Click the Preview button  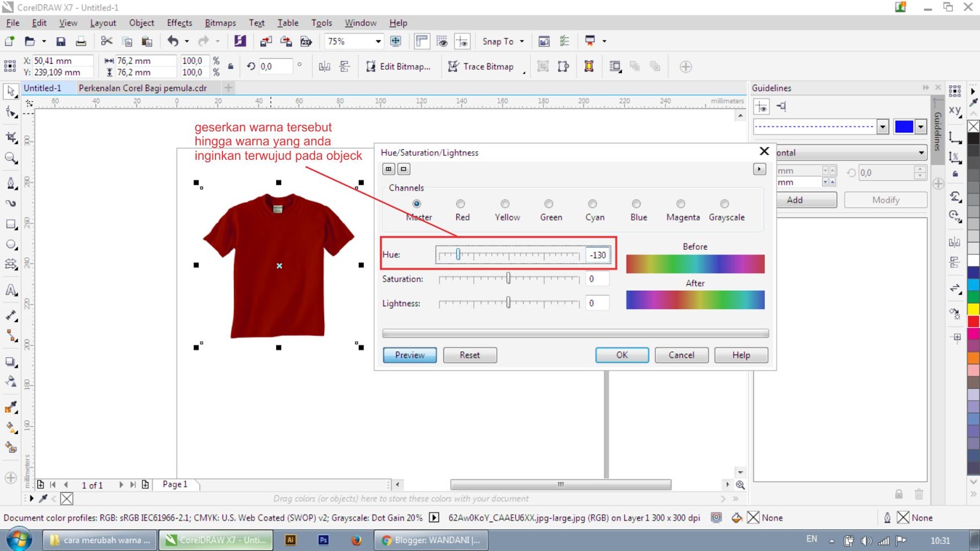(x=410, y=355)
